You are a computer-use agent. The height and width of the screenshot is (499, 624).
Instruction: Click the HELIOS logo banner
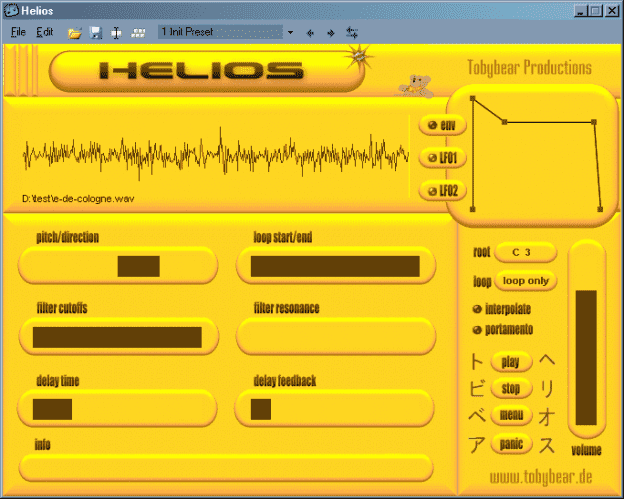coord(207,72)
